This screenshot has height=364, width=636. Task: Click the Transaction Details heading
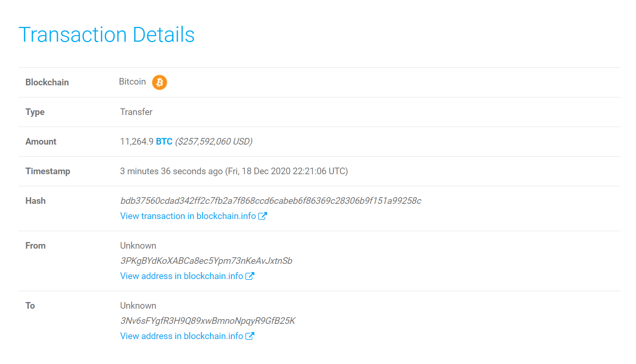pyautogui.click(x=107, y=34)
